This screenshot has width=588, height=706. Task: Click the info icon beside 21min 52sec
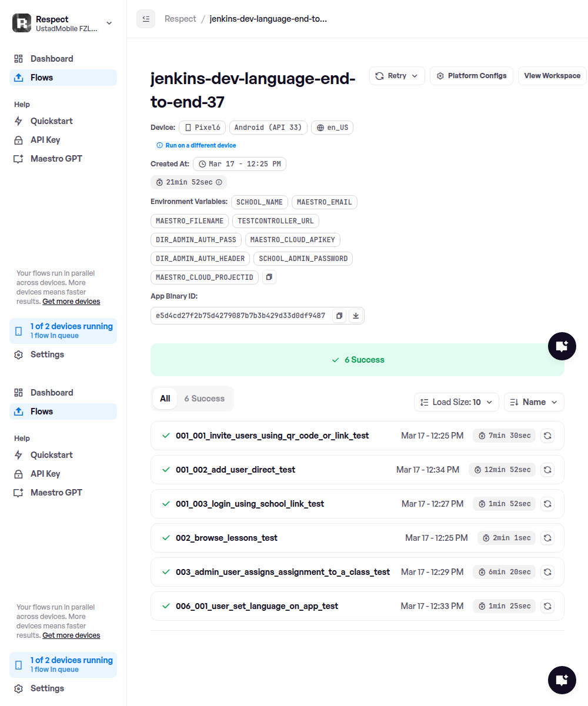click(219, 182)
